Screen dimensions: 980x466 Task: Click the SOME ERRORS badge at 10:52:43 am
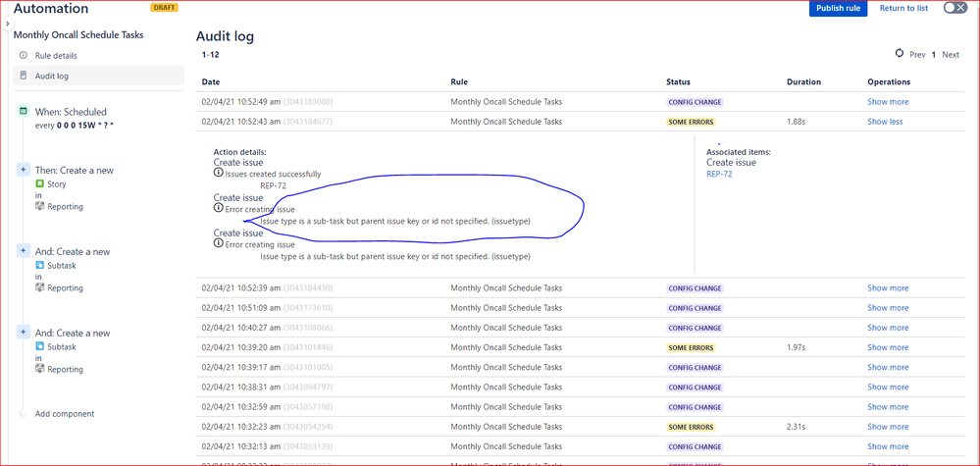[691, 122]
